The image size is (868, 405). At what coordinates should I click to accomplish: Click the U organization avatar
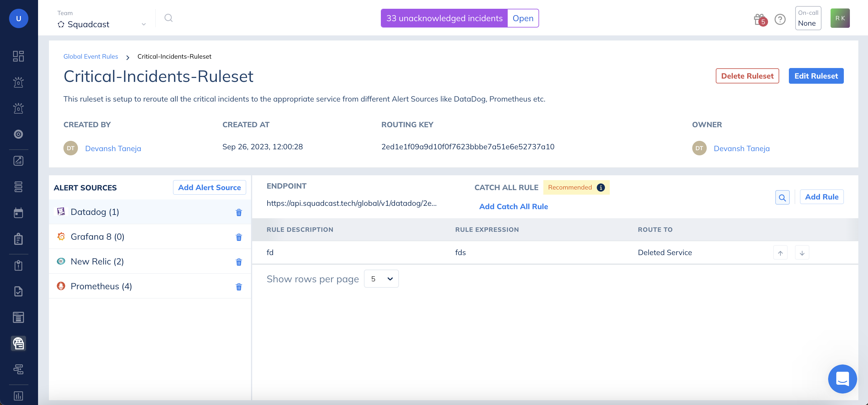pyautogui.click(x=18, y=18)
